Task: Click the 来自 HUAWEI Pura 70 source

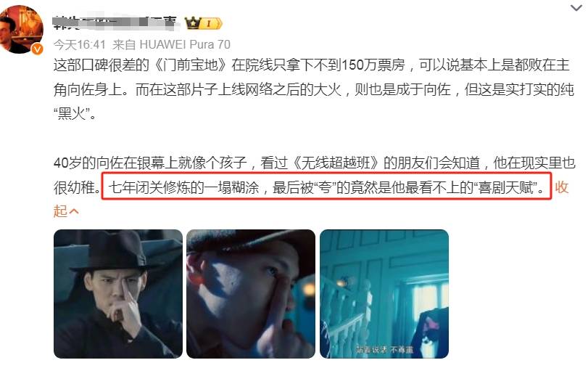Action: click(171, 45)
